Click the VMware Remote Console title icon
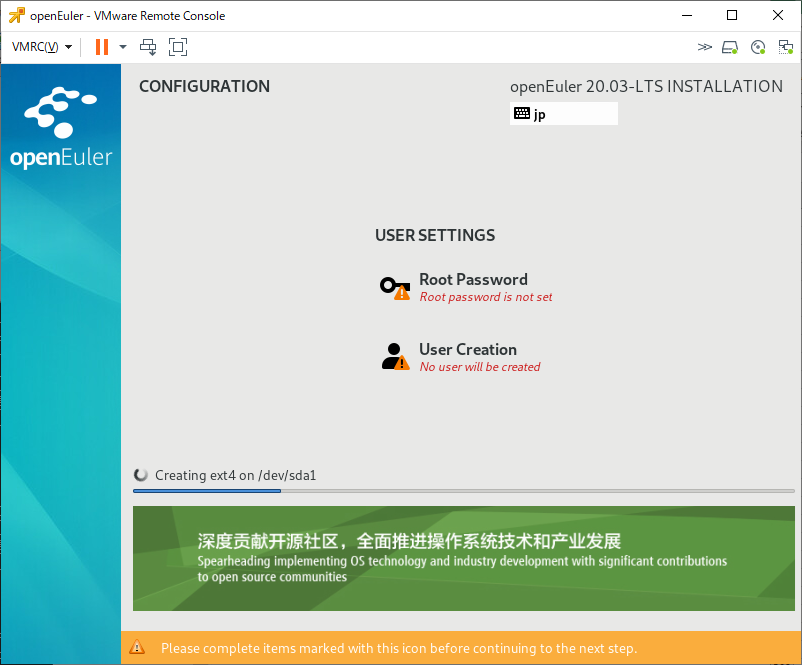Viewport: 802px width, 665px height. click(16, 15)
